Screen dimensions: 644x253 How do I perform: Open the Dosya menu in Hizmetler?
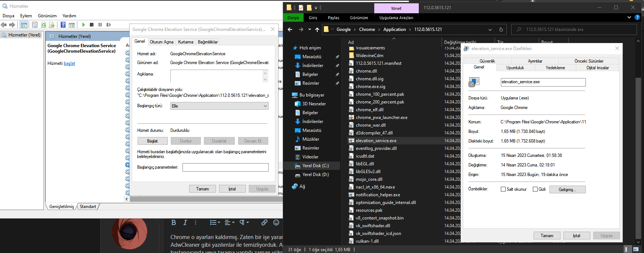coord(8,16)
